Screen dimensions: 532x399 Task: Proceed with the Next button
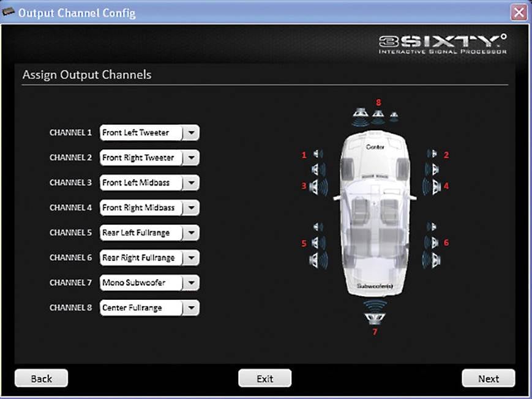pyautogui.click(x=488, y=379)
